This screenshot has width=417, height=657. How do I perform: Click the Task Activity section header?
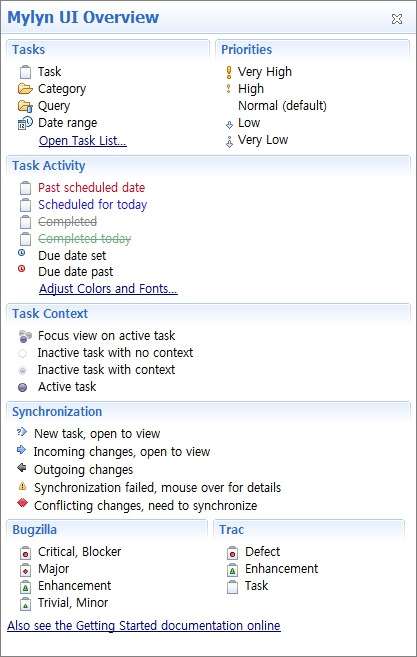pyautogui.click(x=49, y=166)
